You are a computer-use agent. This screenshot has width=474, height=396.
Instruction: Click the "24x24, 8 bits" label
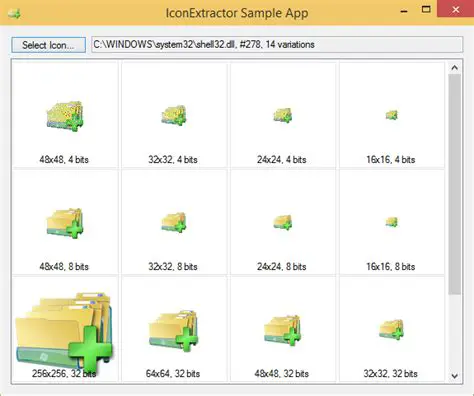(x=282, y=267)
